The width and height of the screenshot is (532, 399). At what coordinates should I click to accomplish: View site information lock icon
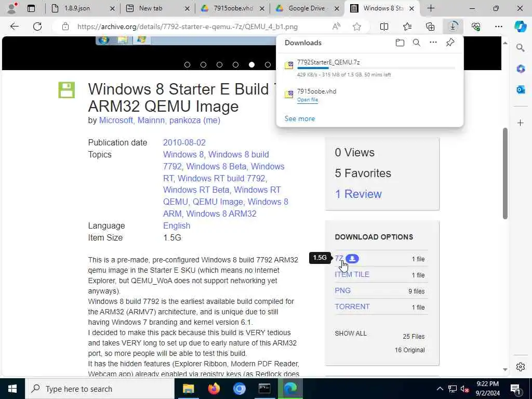pos(65,26)
